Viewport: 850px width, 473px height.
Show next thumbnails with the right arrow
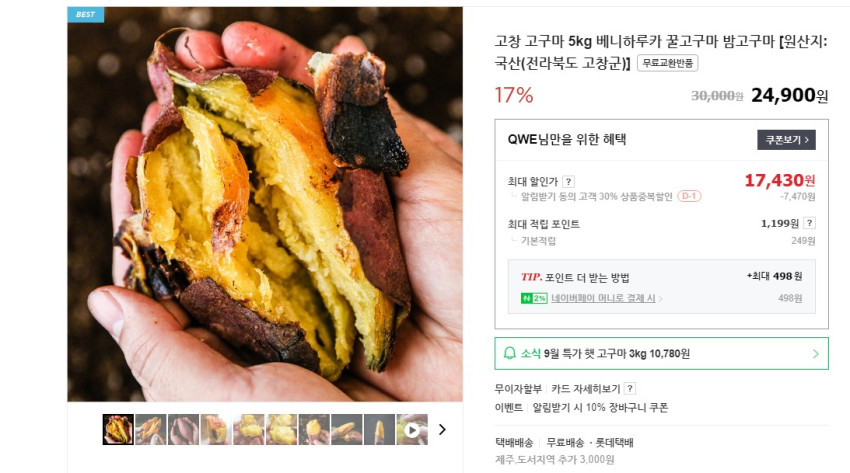tap(442, 430)
